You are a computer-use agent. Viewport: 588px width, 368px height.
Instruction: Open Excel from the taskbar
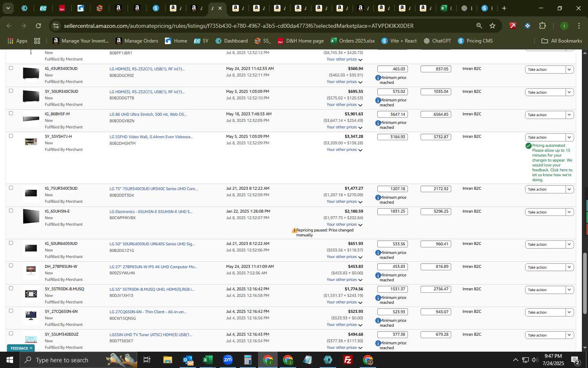click(x=208, y=360)
